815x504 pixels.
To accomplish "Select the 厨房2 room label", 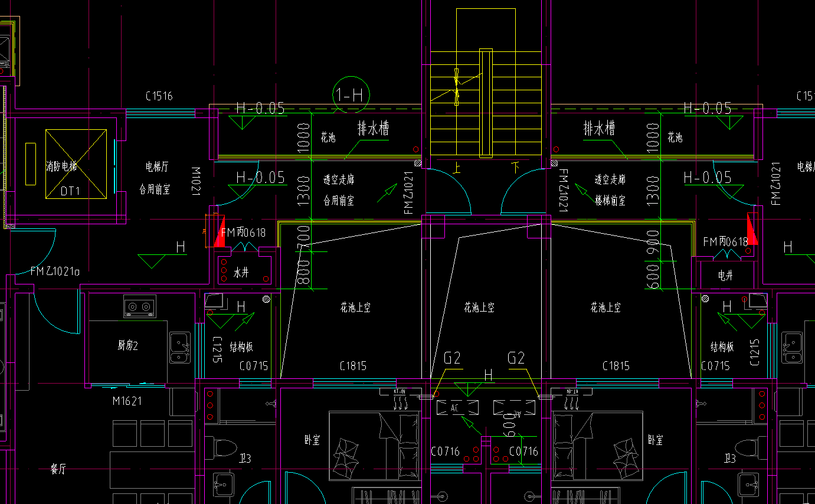I will 127,346.
